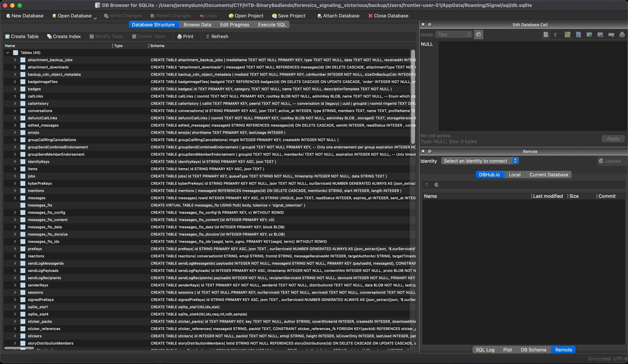Select the sqlite_stat1 table icon
The height and width of the screenshot is (364, 628).
point(23,307)
